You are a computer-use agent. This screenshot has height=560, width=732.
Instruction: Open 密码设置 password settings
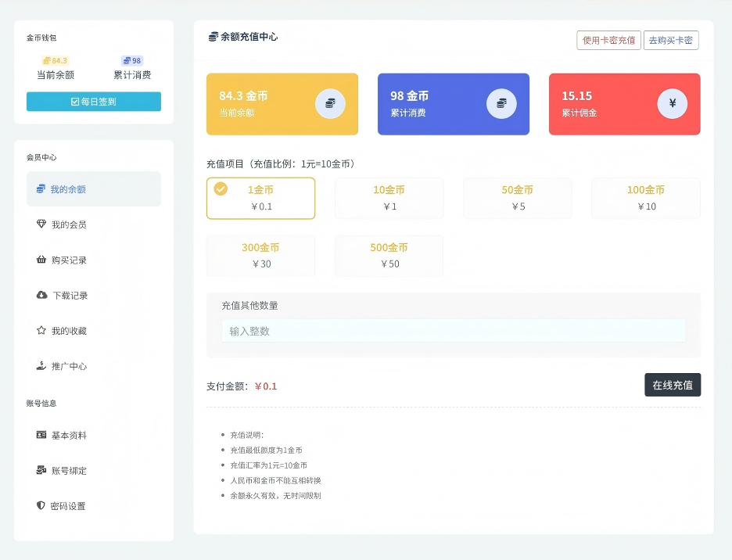coord(93,505)
